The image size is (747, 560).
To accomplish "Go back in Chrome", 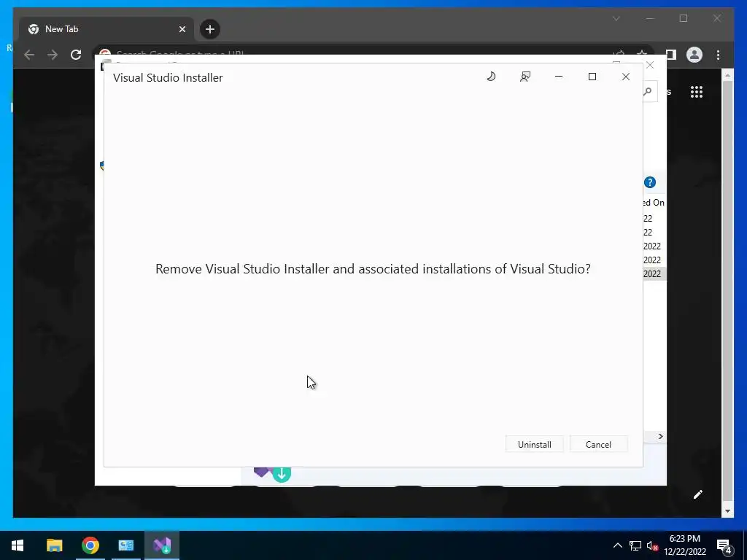I will pyautogui.click(x=29, y=55).
